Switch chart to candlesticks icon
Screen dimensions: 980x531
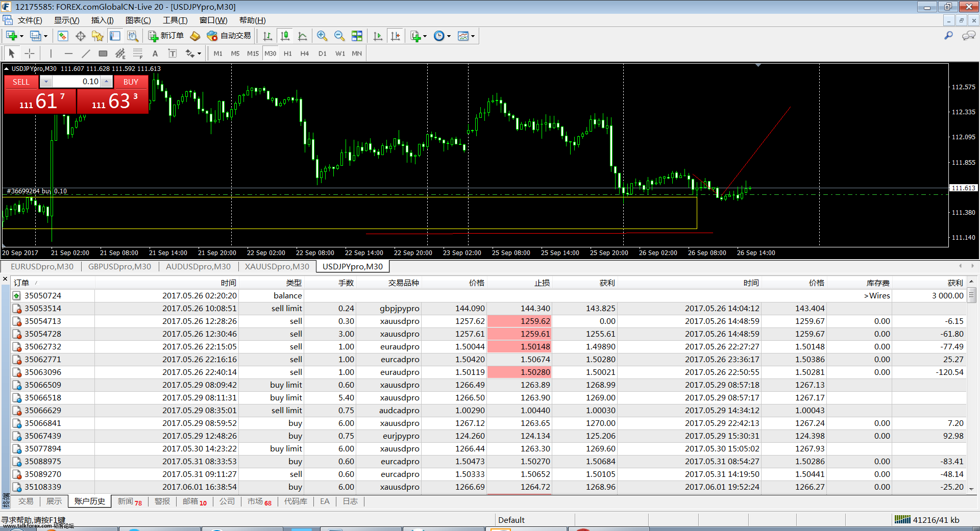pyautogui.click(x=285, y=36)
